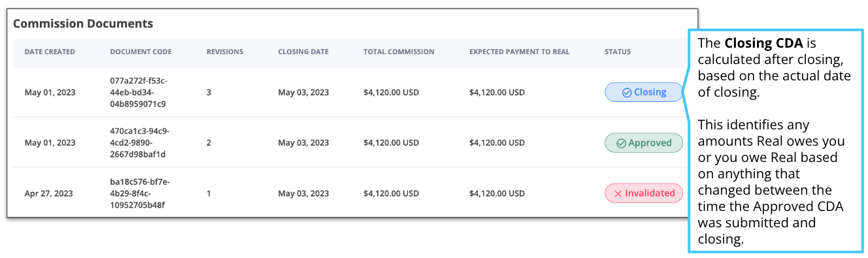Sort by Closing Date column header
The image size is (868, 258).
coord(303,52)
